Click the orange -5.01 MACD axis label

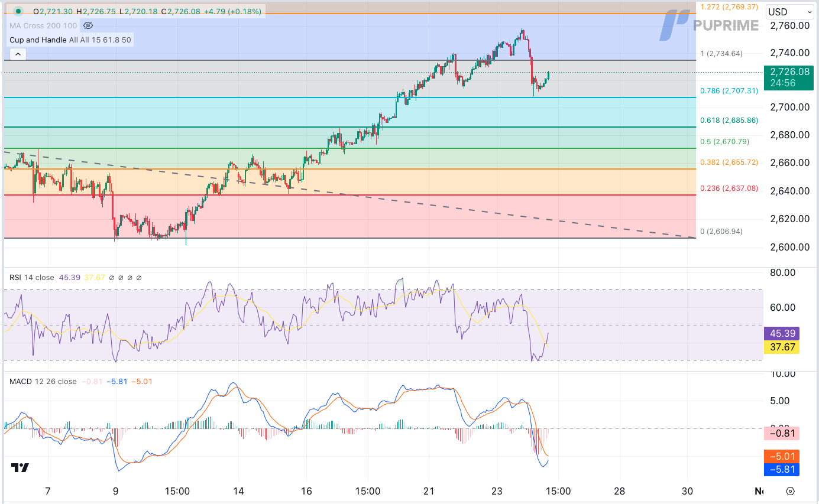(x=782, y=456)
